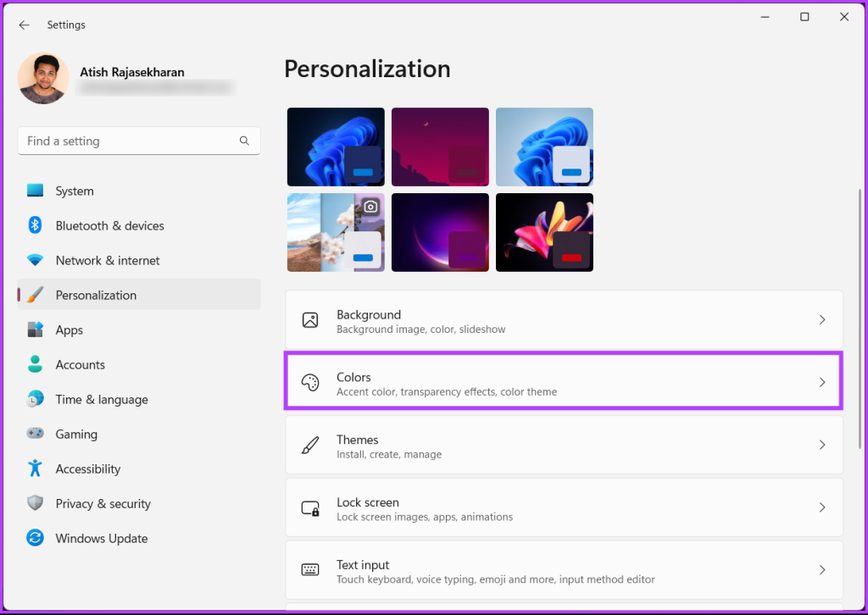
Task: Click the Windows Update icon
Action: [x=35, y=538]
